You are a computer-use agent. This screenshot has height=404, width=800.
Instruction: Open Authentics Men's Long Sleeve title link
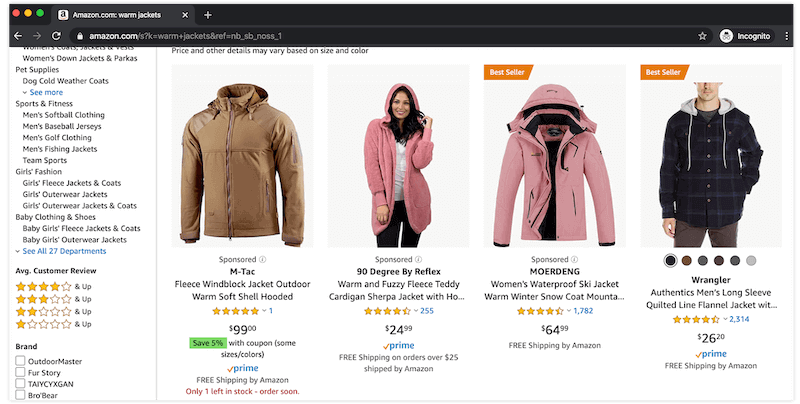click(x=711, y=299)
